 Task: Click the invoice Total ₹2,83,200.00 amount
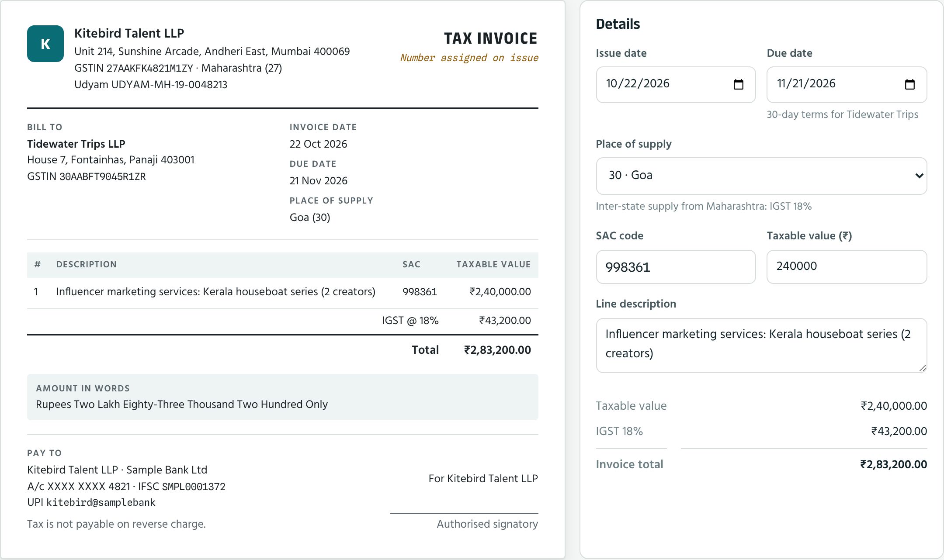pos(497,350)
